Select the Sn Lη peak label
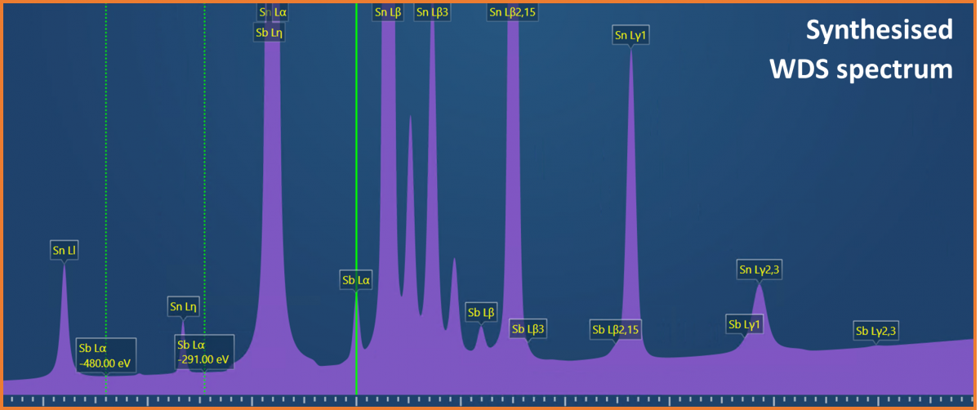 tap(184, 307)
